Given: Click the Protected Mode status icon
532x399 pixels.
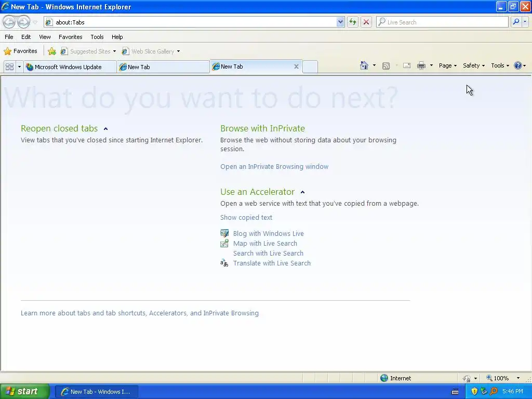Looking at the screenshot, I should click(x=467, y=378).
